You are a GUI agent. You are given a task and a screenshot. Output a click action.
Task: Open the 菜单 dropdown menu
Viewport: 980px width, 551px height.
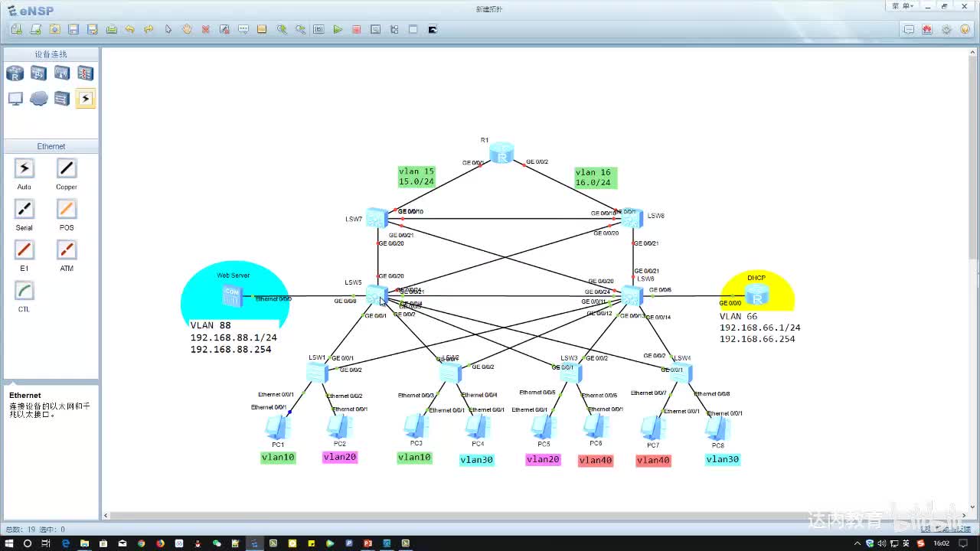(903, 6)
